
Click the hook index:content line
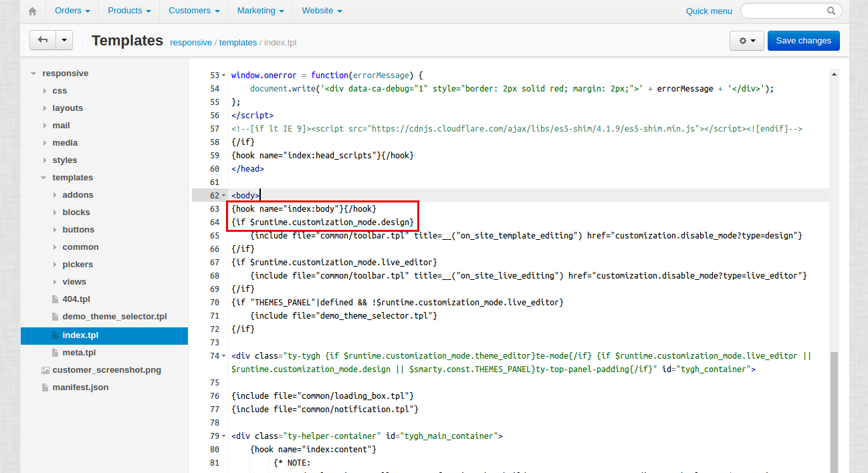pyautogui.click(x=313, y=450)
